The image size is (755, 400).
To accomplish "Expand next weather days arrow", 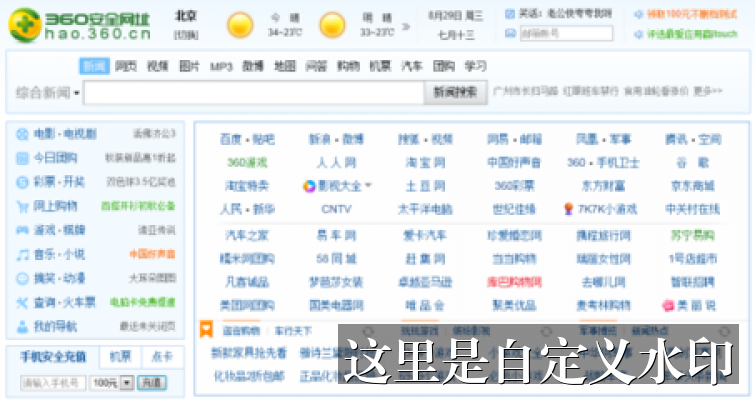I will (406, 26).
